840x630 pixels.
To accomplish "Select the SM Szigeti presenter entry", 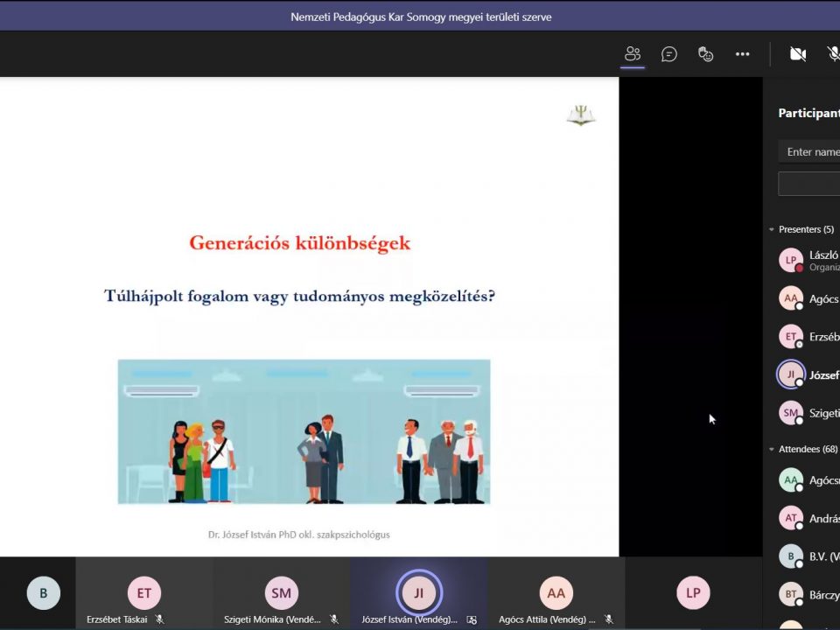I will click(809, 413).
